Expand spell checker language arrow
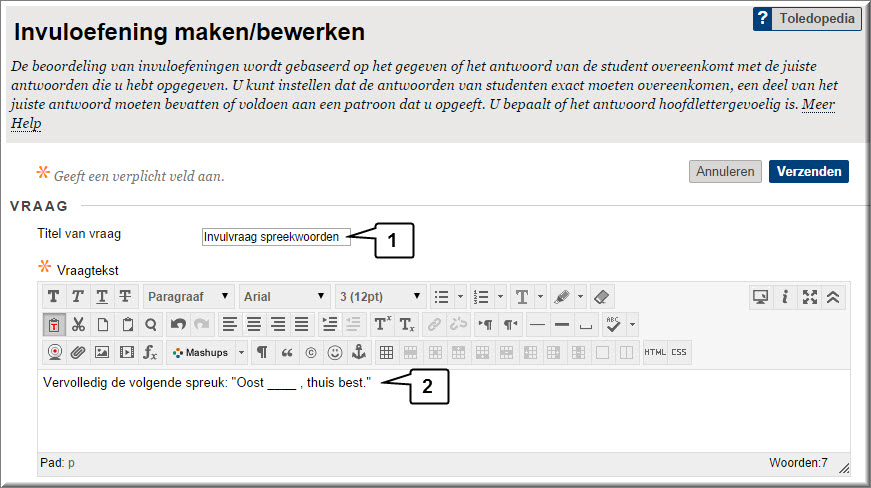The image size is (871, 488). 632,324
